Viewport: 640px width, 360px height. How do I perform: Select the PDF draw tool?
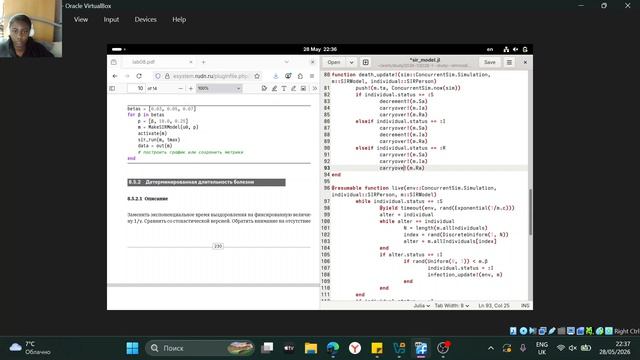293,88
